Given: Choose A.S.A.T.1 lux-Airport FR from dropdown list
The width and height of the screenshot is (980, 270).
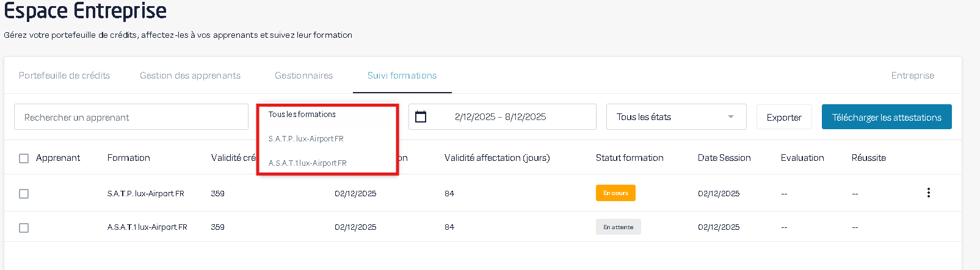Looking at the screenshot, I should coord(308,163).
